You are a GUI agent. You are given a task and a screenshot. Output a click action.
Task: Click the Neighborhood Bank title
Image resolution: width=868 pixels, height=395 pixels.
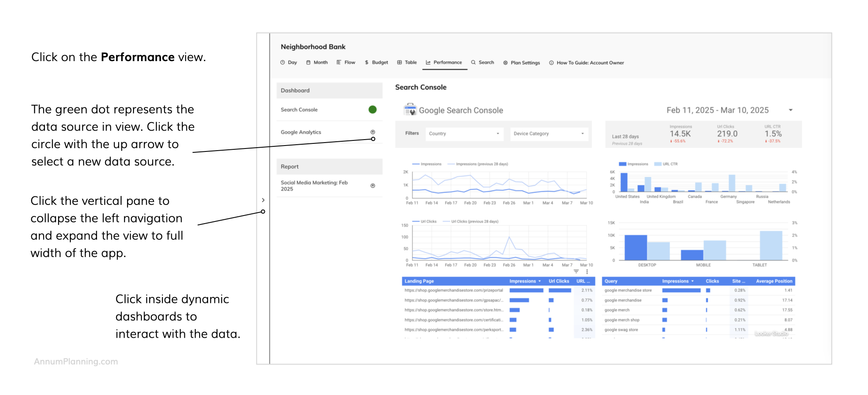[313, 47]
